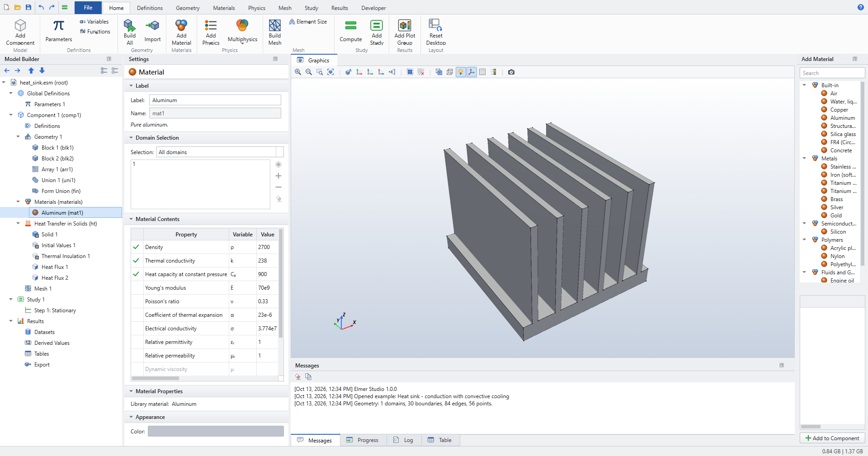Toggle transparency in Graphics toolbar
This screenshot has height=456, width=868.
(x=439, y=72)
